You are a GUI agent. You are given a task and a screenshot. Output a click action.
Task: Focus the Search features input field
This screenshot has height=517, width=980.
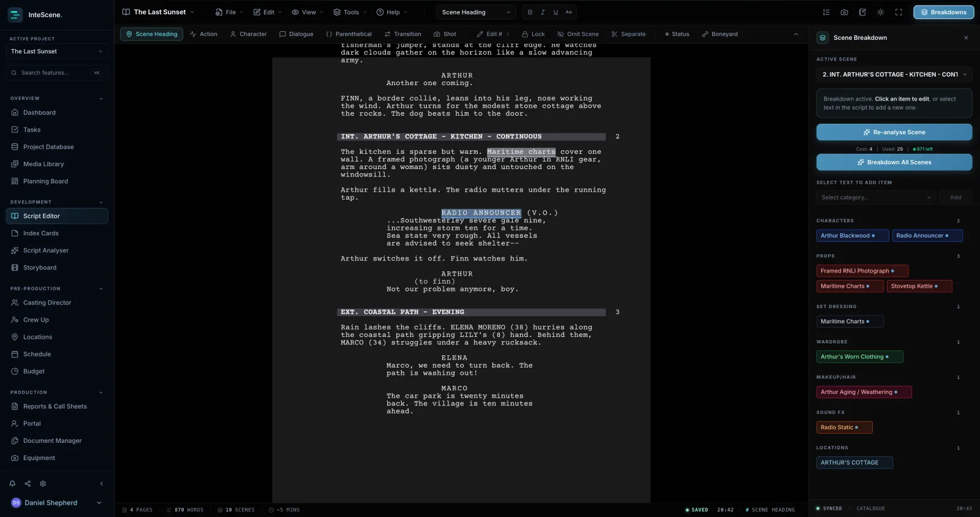[56, 73]
